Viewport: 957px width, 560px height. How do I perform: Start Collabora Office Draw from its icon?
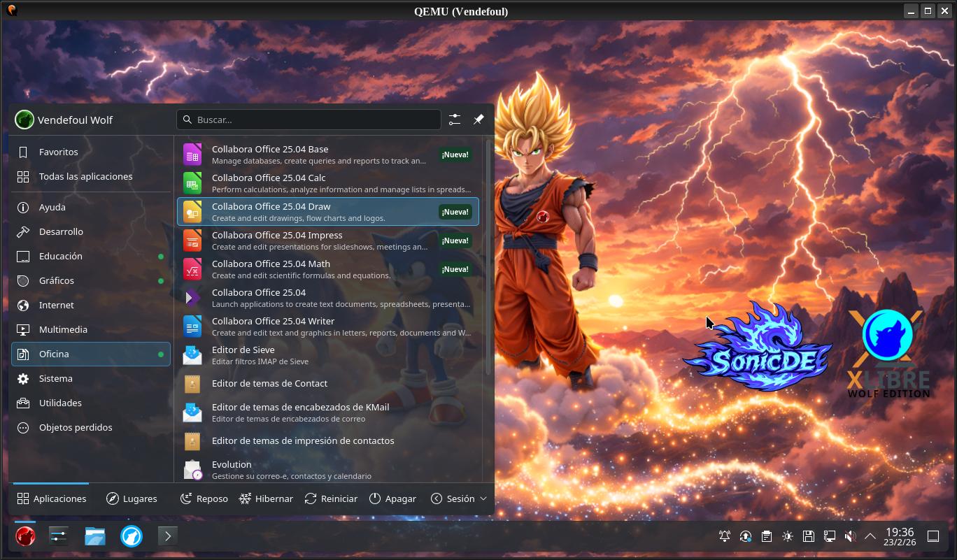point(192,212)
